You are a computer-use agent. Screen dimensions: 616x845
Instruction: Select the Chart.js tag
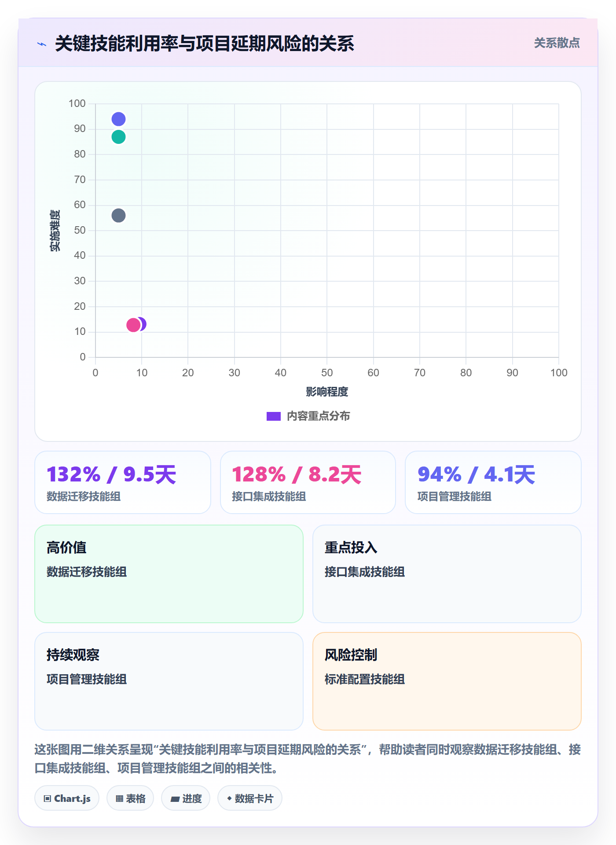coord(67,798)
